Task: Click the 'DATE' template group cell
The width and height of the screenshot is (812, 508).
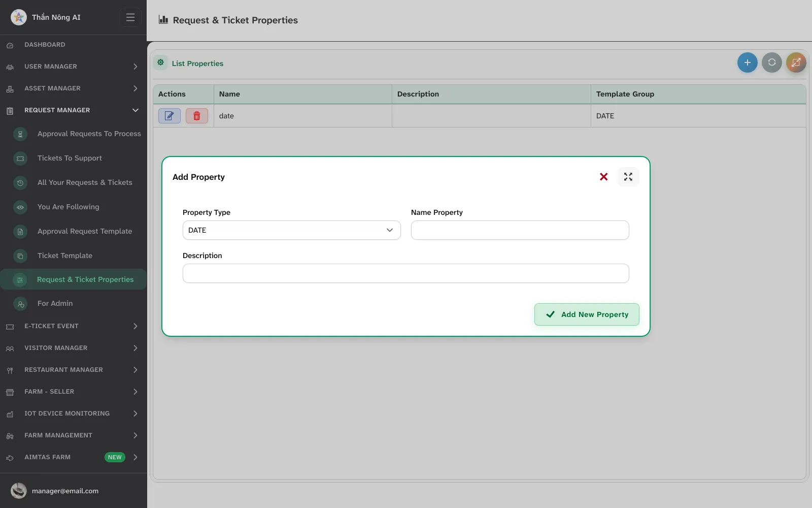Action: 698,116
